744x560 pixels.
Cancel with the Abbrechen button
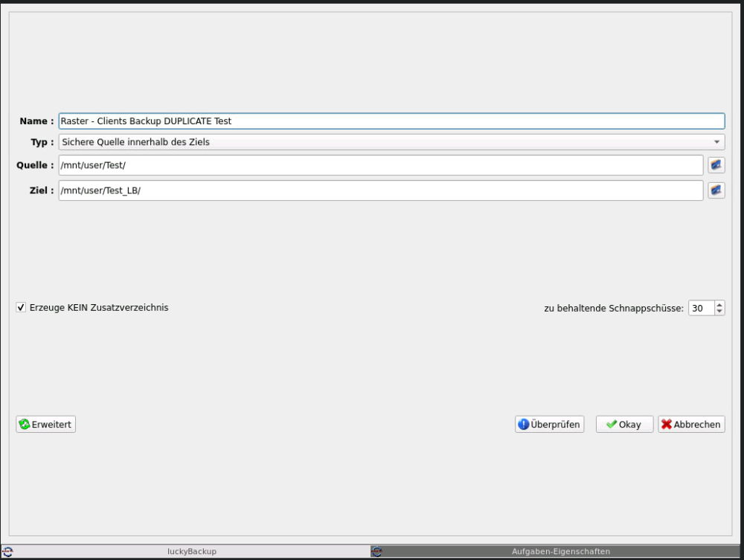pos(691,424)
